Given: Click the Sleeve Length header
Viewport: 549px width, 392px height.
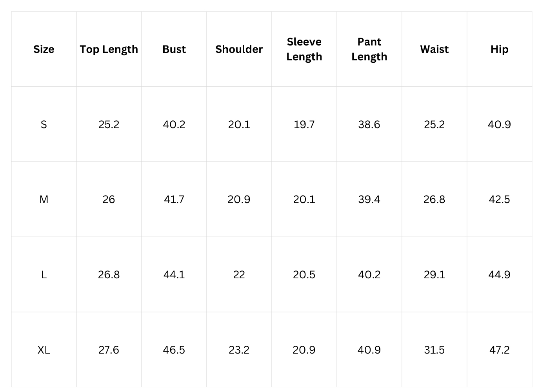Looking at the screenshot, I should point(304,49).
